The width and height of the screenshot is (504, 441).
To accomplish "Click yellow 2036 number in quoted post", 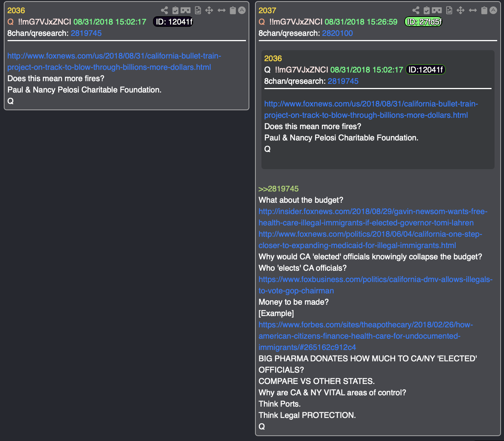I will (273, 59).
